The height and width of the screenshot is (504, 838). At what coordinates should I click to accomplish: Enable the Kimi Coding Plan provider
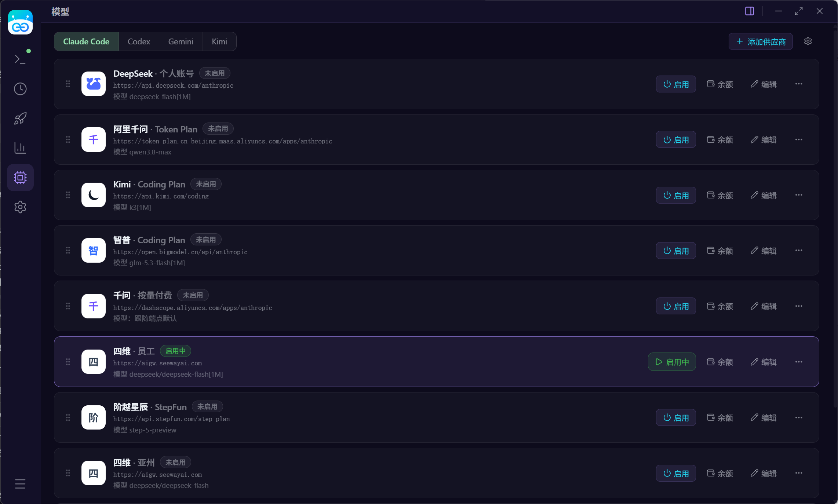(676, 195)
